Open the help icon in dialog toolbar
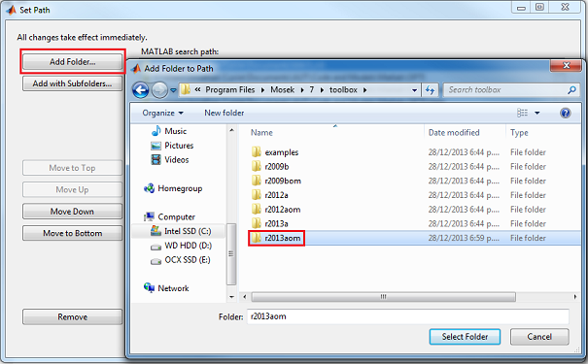This screenshot has height=364, width=588. click(565, 113)
